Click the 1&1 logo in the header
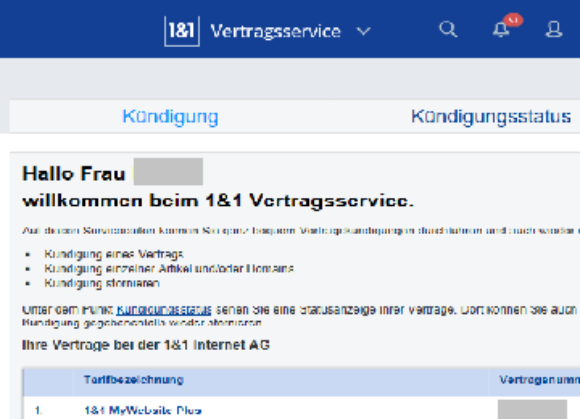Image resolution: width=580 pixels, height=419 pixels. tap(182, 31)
